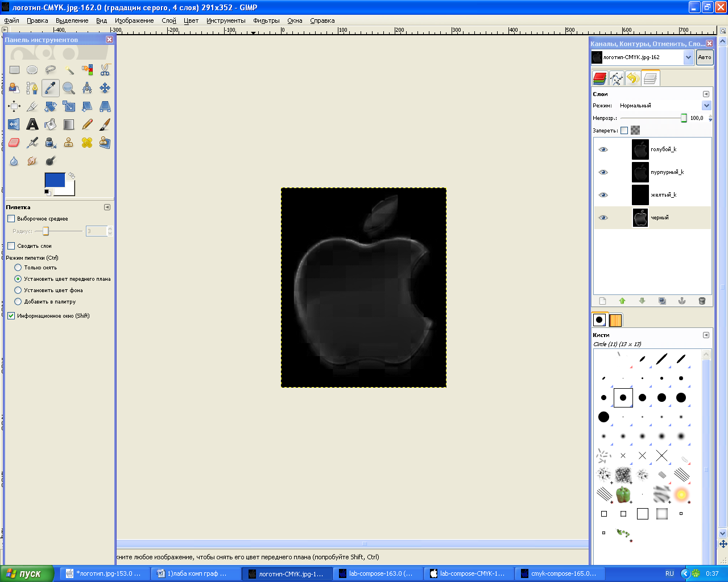728x582 pixels.
Task: Select the Bucket Fill tool
Action: [51, 124]
